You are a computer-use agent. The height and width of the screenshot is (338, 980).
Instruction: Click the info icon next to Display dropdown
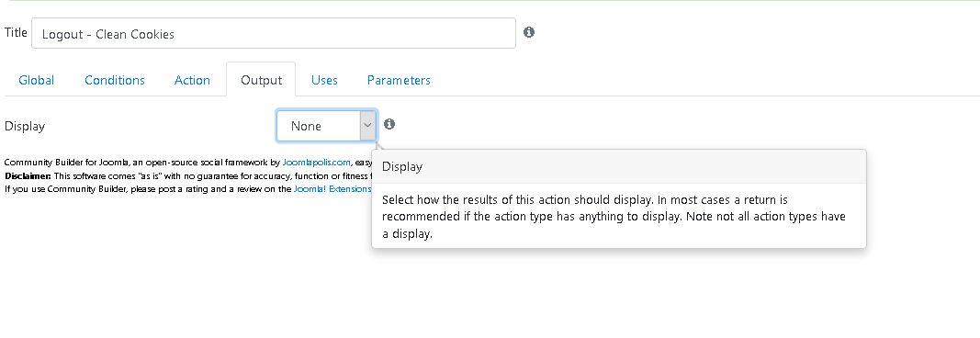click(389, 124)
